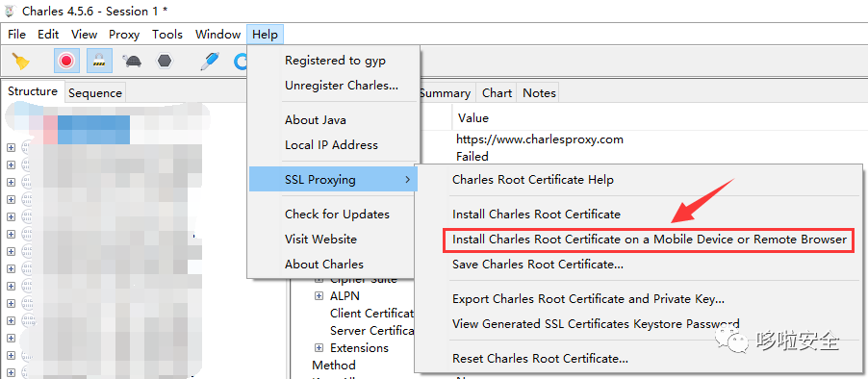Close the Help menu
This screenshot has height=379, width=868.
point(266,35)
